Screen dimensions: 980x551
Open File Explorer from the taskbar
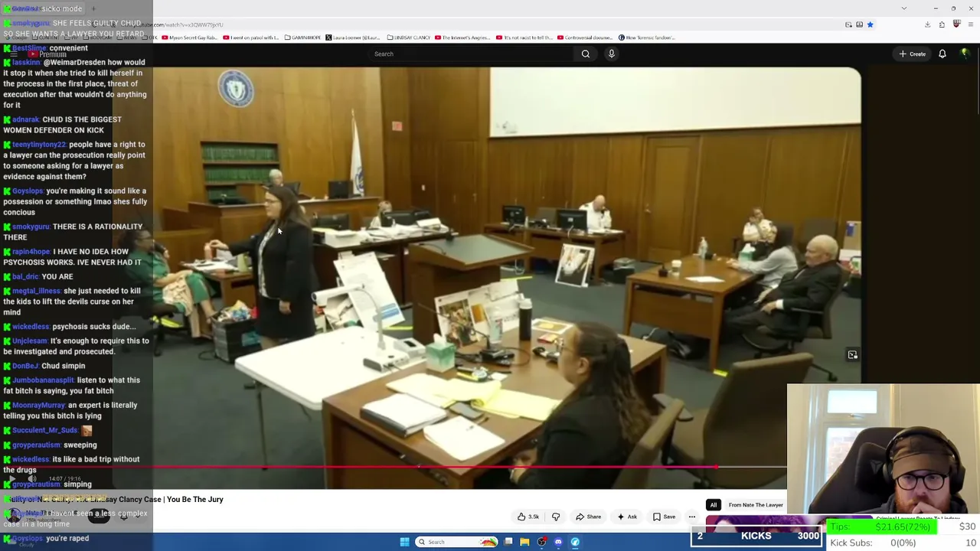pyautogui.click(x=524, y=542)
